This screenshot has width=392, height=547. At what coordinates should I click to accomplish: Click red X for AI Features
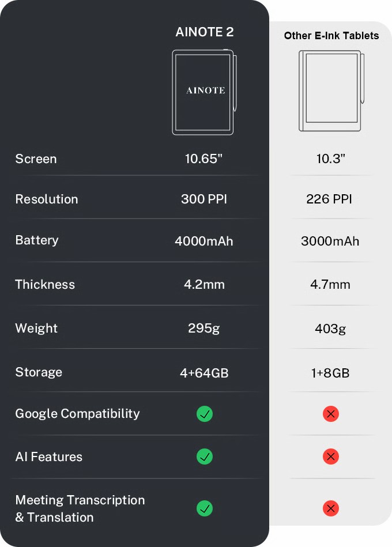point(331,457)
